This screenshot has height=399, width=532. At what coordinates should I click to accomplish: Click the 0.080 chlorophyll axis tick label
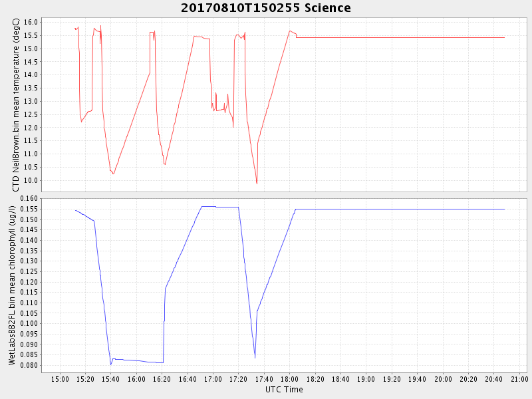tap(30, 366)
